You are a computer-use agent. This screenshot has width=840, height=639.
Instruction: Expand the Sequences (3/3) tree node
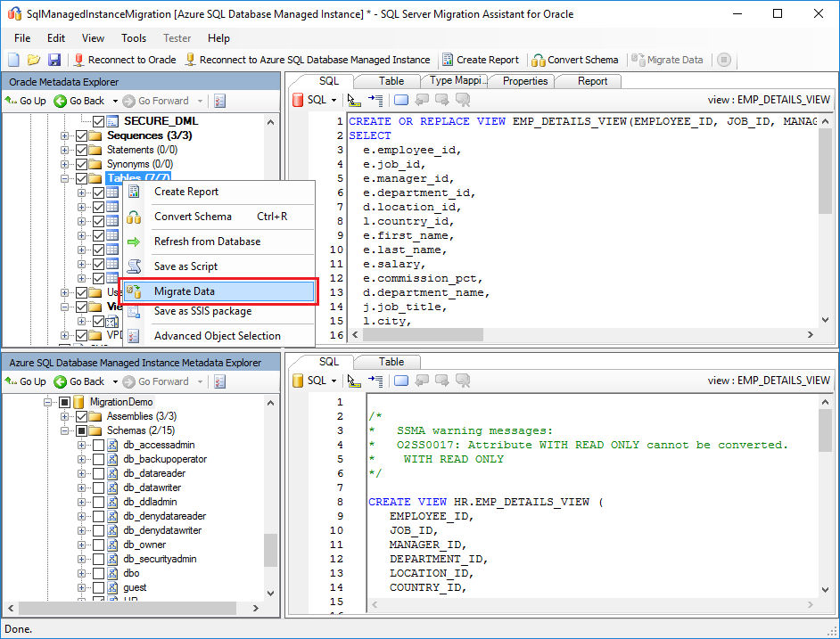tap(64, 135)
